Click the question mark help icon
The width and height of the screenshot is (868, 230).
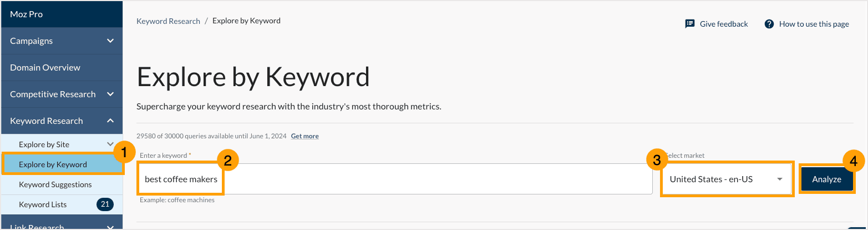769,24
